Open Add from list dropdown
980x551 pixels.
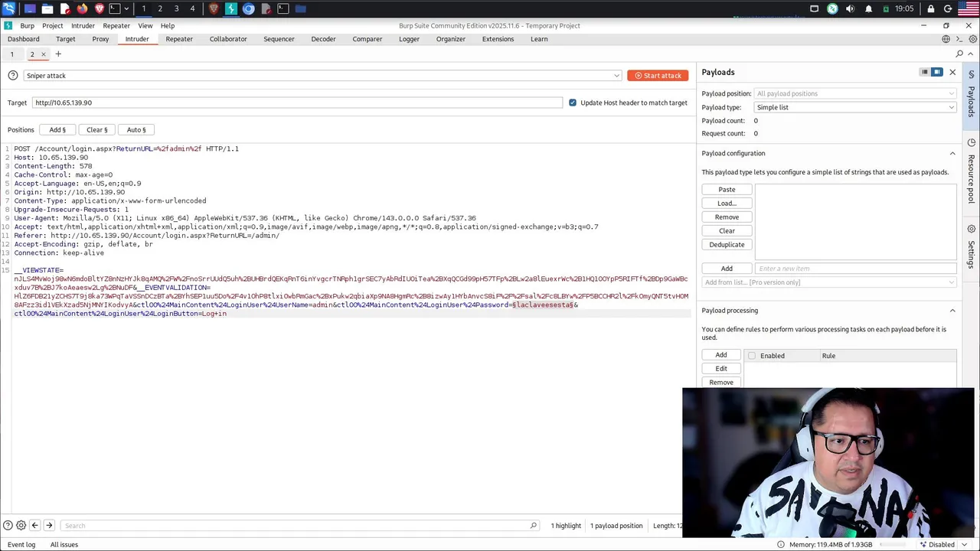coord(829,282)
